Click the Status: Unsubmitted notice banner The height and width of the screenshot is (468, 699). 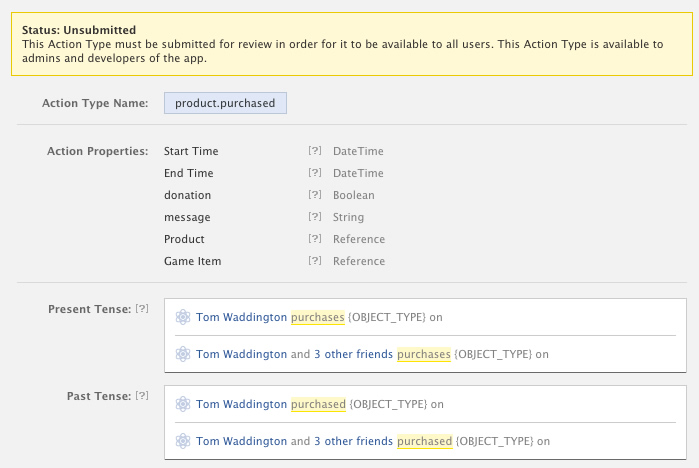point(349,45)
